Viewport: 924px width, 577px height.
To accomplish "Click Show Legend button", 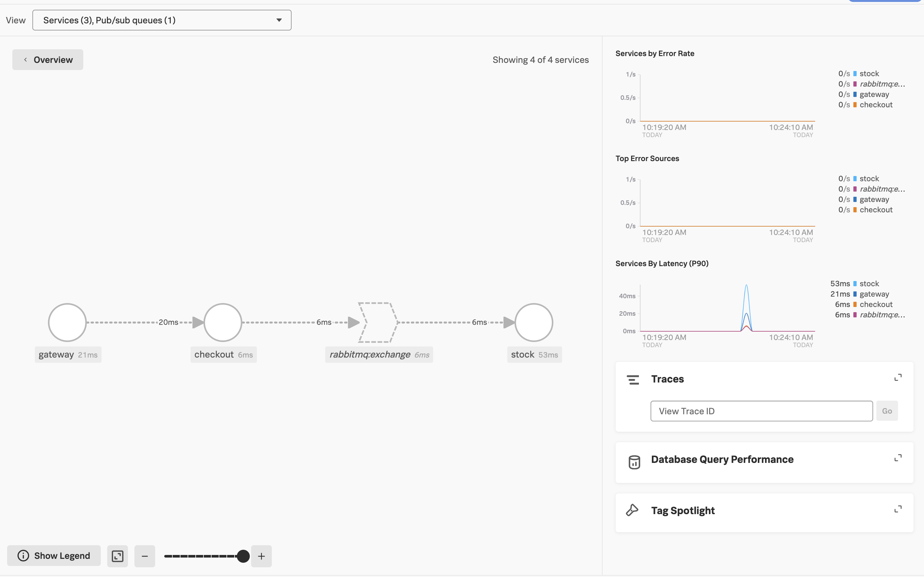I will (x=54, y=556).
